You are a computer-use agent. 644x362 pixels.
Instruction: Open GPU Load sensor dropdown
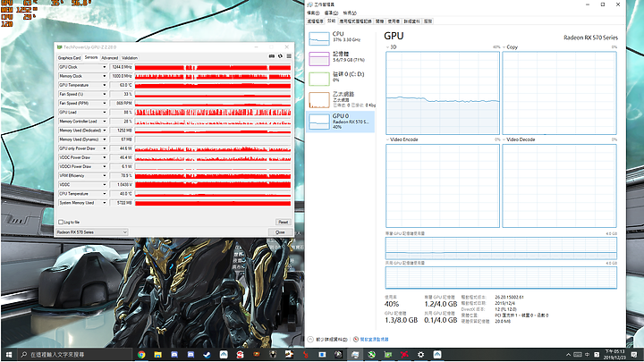pos(104,112)
